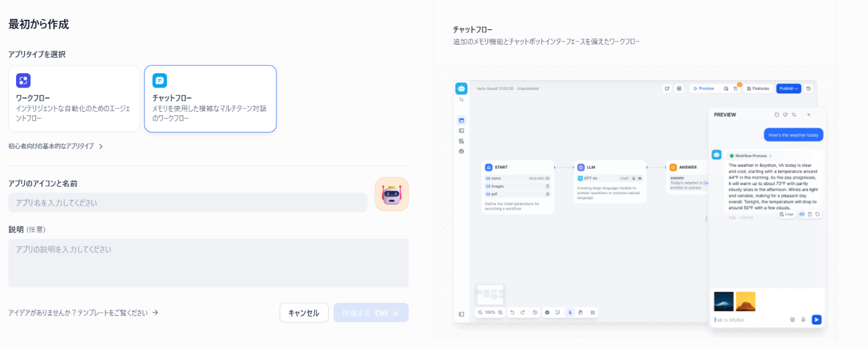Click the アプリの説明を入力してください description box
The width and height of the screenshot is (868, 347).
coord(208,263)
